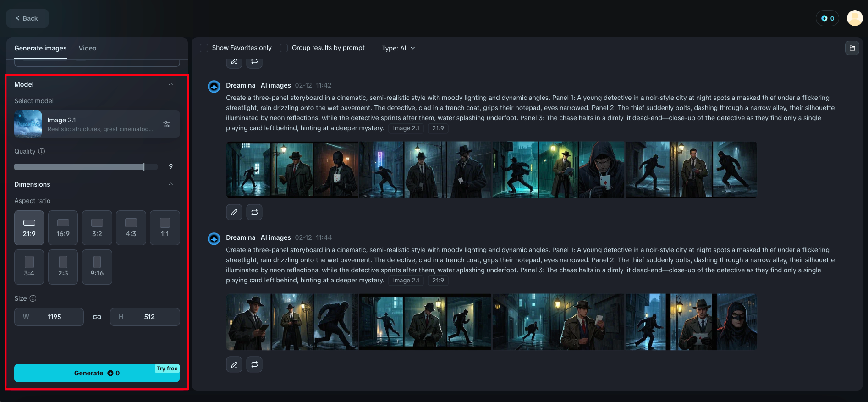The image size is (868, 402).
Task: Click the Quality value 9
Action: [x=171, y=166]
